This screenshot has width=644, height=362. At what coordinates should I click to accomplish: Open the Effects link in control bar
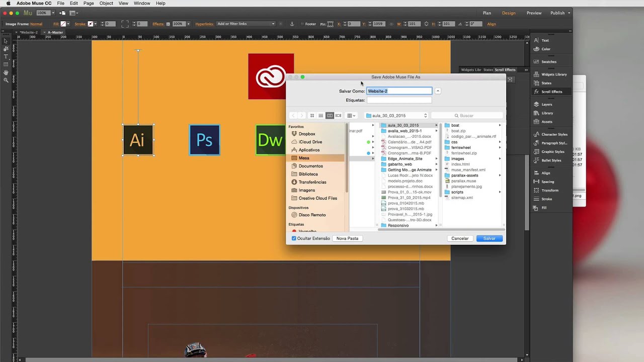(158, 24)
